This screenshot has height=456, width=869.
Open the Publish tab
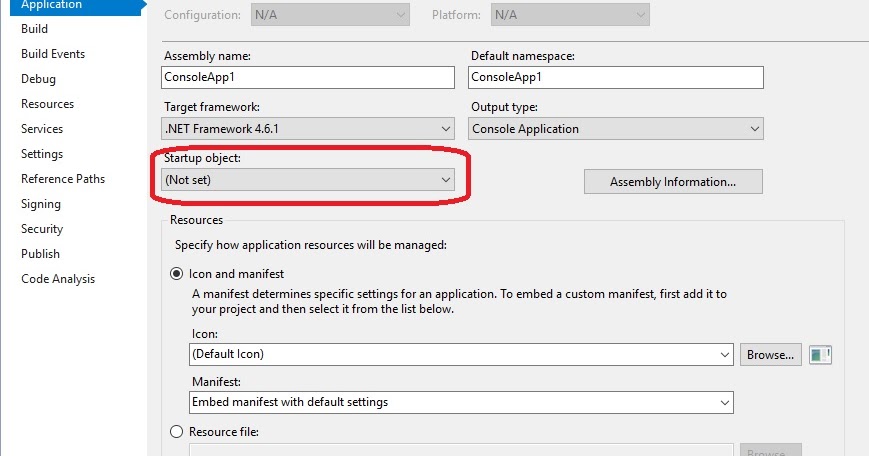click(x=40, y=254)
